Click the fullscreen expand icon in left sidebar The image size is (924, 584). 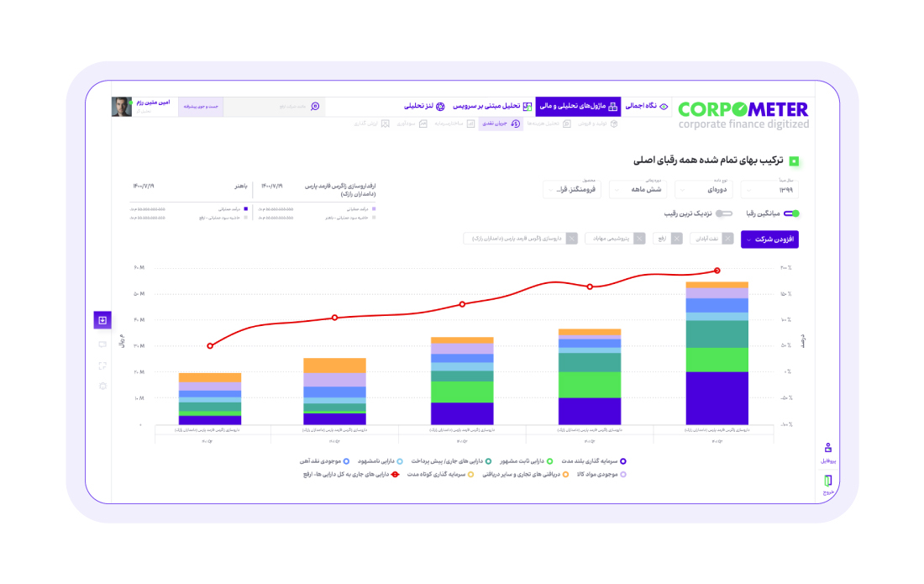point(102,366)
